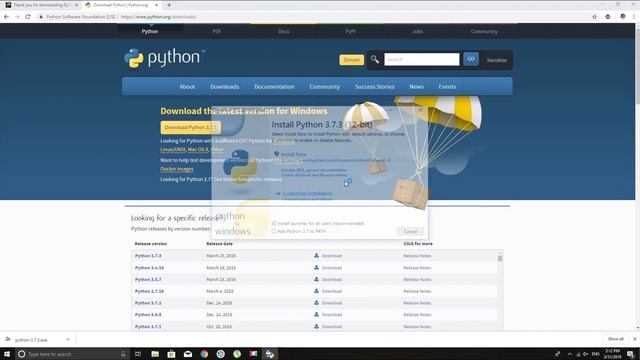Enable Add Python 3.7 to PATH checkbox
The height and width of the screenshot is (360, 640).
pyautogui.click(x=274, y=231)
